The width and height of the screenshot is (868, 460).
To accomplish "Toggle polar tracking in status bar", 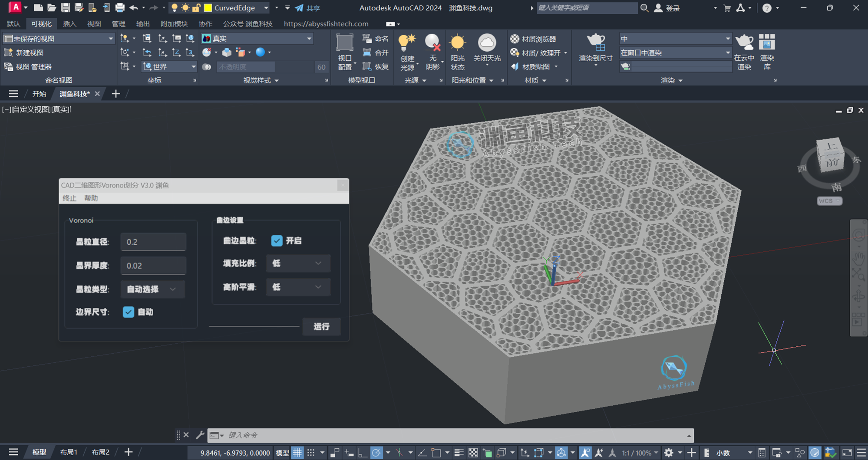I will coord(376,453).
